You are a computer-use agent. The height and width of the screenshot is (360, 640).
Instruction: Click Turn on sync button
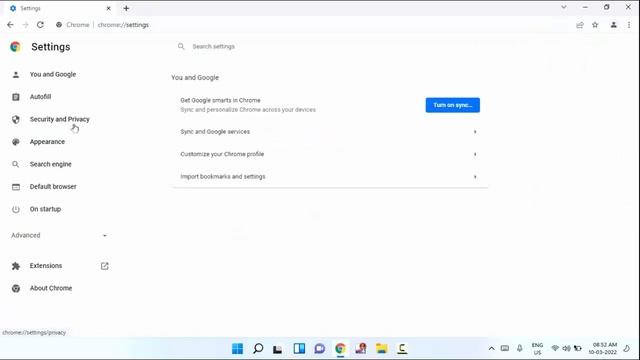click(453, 105)
